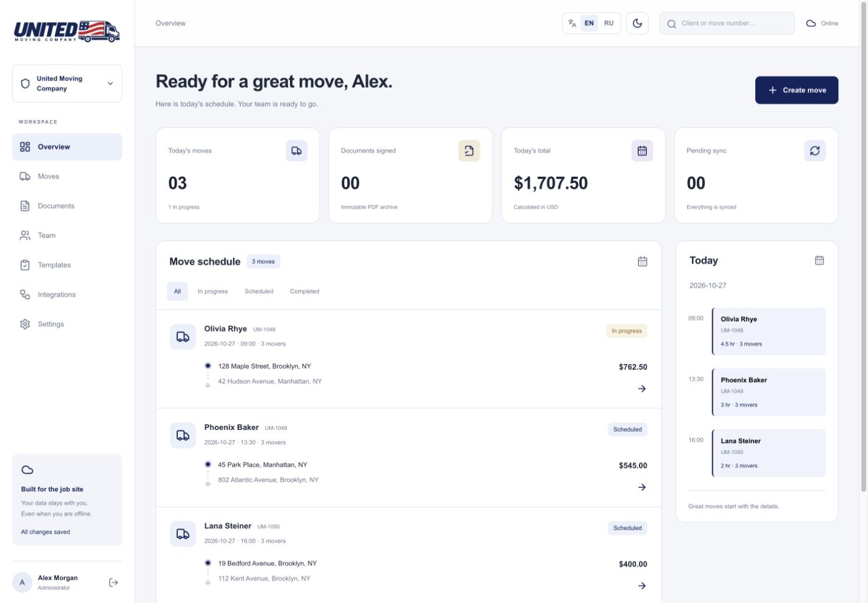Click the "$545.00" amount

point(633,465)
